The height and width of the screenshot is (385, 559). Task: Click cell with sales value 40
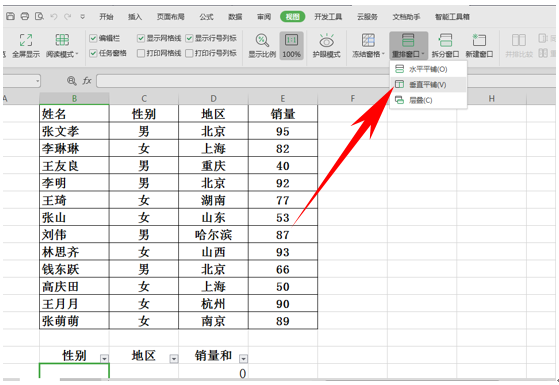point(283,166)
